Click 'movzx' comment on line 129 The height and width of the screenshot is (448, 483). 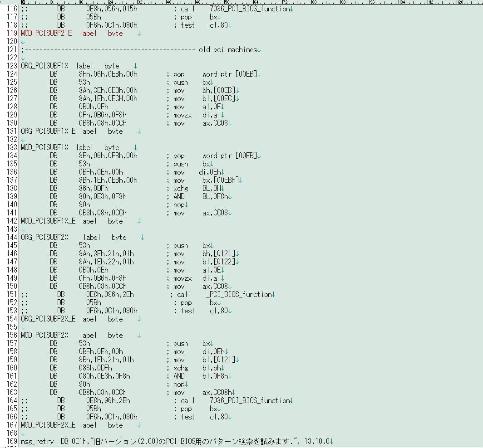pos(182,115)
